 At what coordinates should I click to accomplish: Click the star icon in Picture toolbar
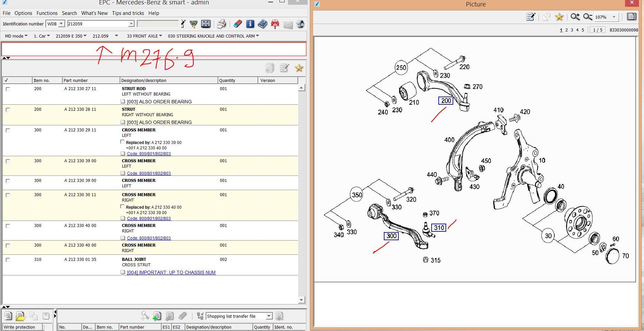(x=559, y=17)
